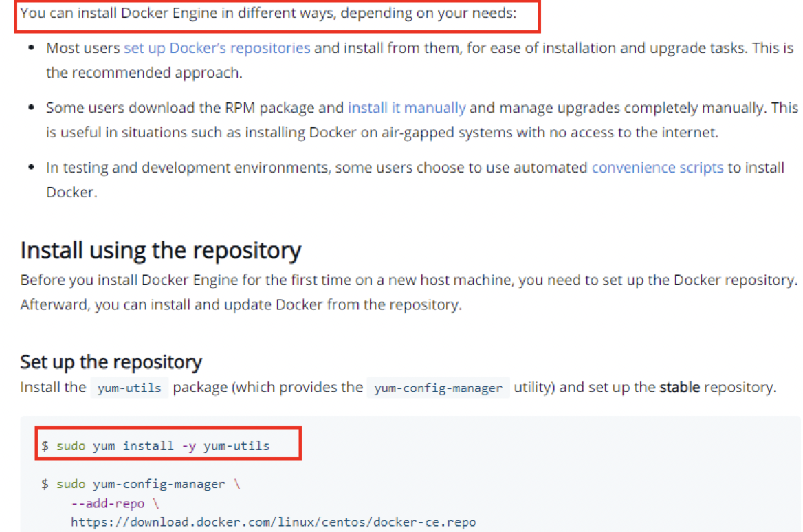The image size is (803, 532).
Task: Click the text "the recommended approach"
Action: (x=144, y=73)
